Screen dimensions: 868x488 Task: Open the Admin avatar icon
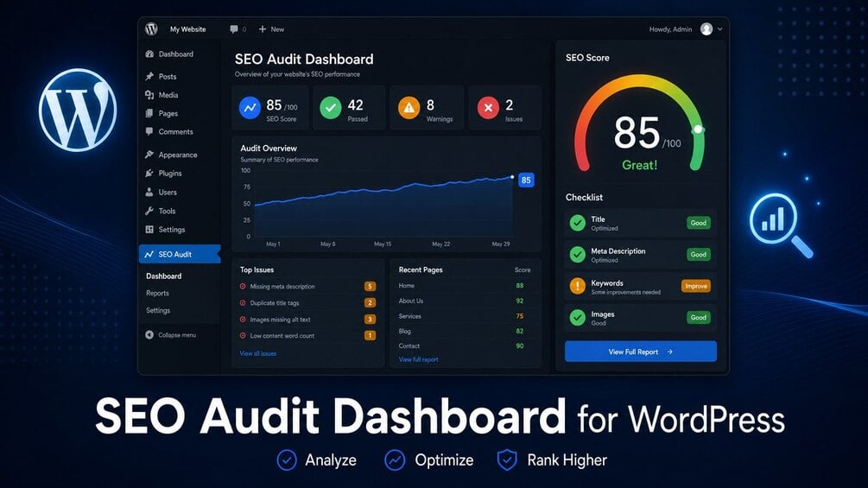[x=706, y=29]
